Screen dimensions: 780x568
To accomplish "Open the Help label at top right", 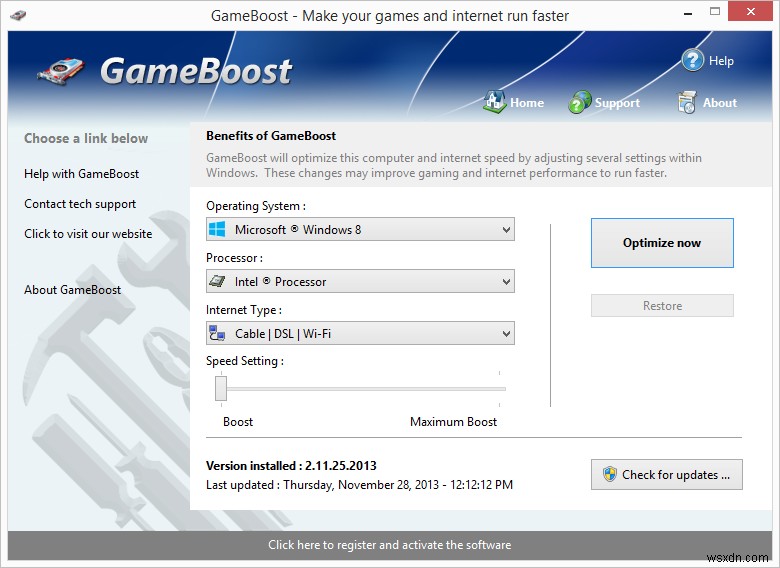I will (721, 61).
